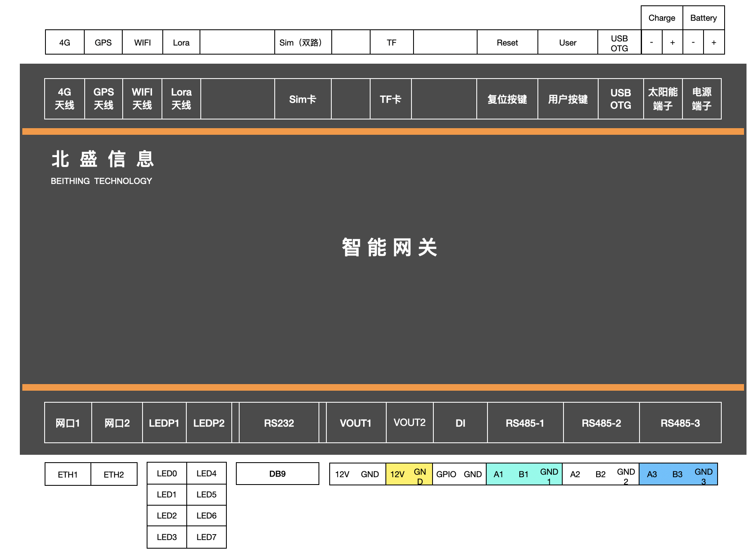Expand the DB9 connector detail

pyautogui.click(x=277, y=473)
